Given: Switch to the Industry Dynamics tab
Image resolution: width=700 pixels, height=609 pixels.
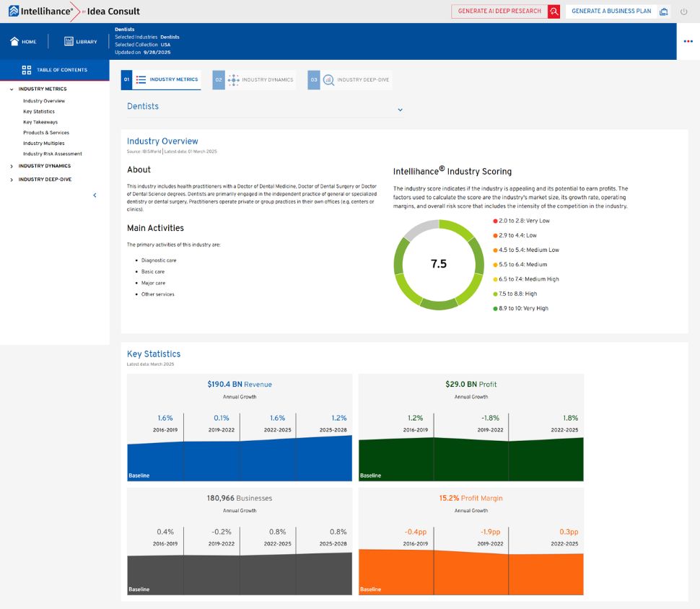Looking at the screenshot, I should (x=254, y=79).
